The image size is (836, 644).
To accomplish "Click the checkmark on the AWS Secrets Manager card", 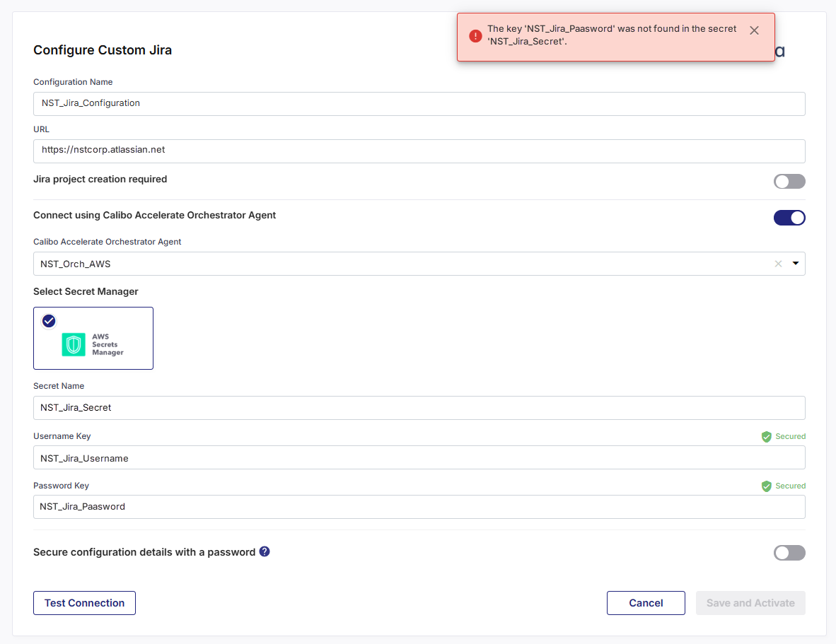I will tap(48, 320).
